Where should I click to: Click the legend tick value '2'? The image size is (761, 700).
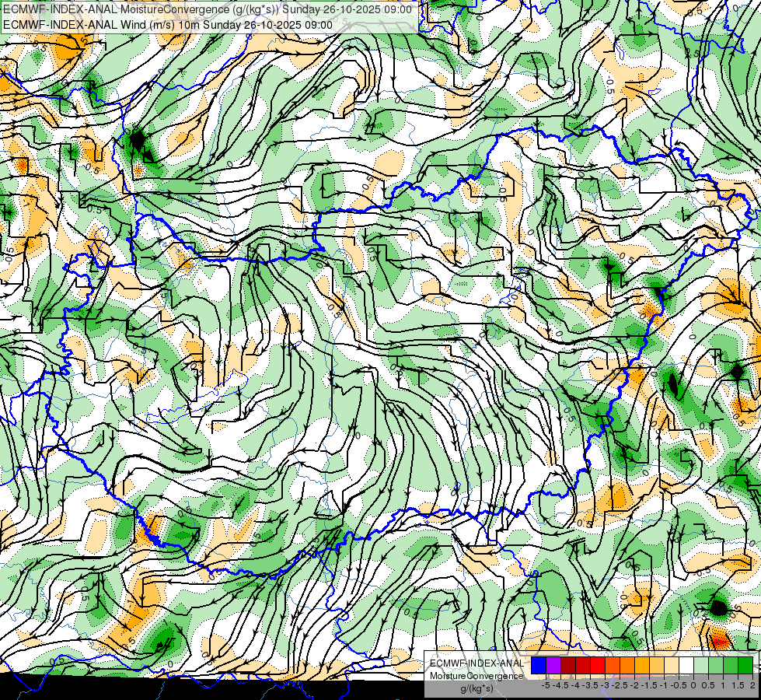(x=752, y=685)
